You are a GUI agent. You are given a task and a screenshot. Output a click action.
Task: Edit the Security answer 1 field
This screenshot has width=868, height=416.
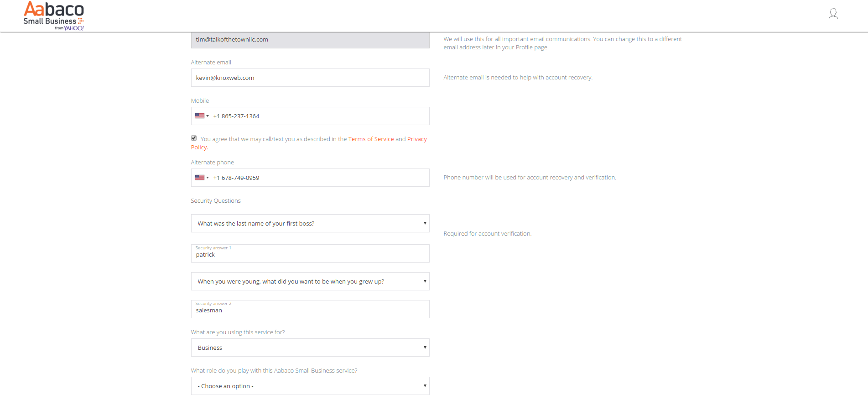pyautogui.click(x=310, y=254)
